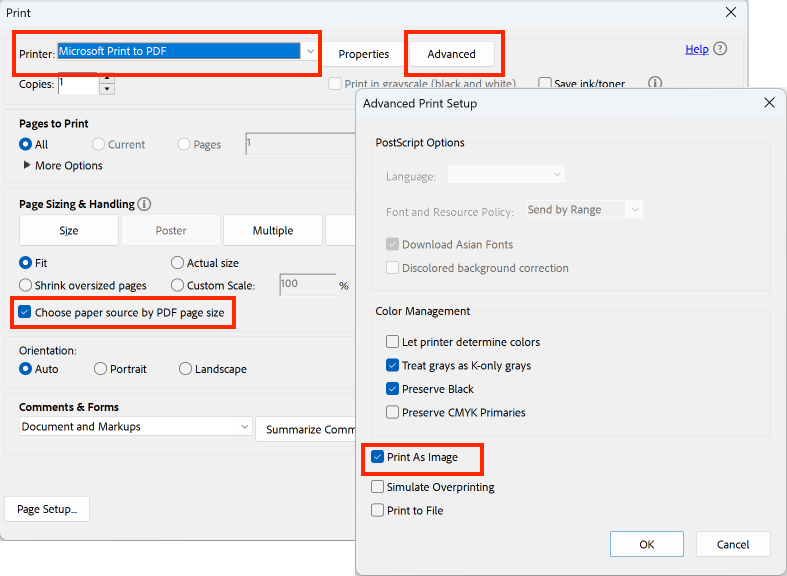
Task: Choose Actual size radio option
Action: (x=177, y=262)
